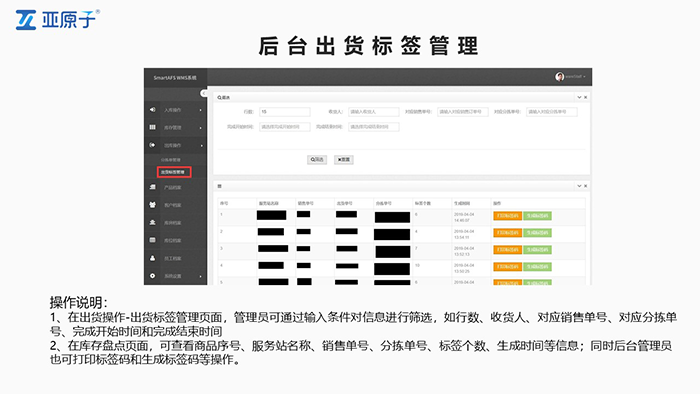Click the filter search button
Viewport: 700px width, 394px height.
coord(317,159)
